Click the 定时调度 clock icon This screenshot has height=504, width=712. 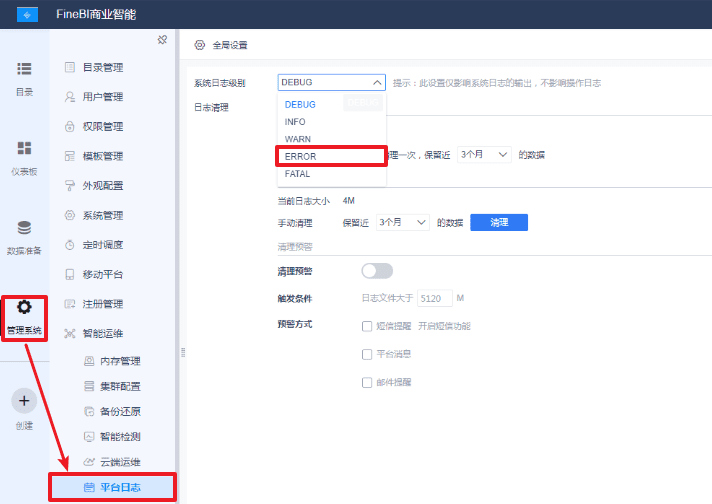pos(69,245)
